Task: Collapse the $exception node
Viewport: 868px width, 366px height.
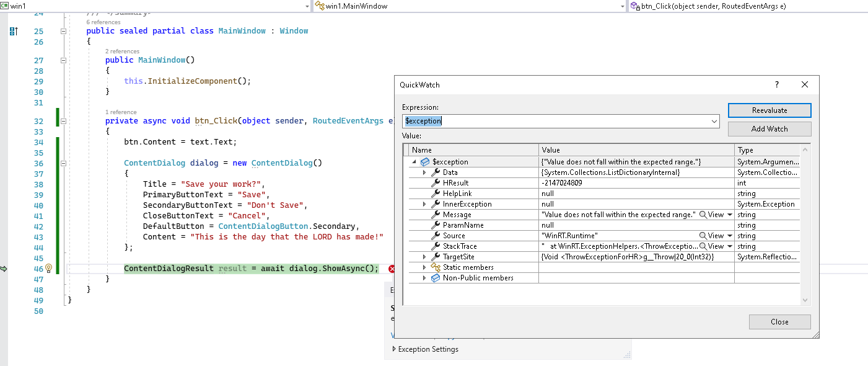Action: [414, 161]
